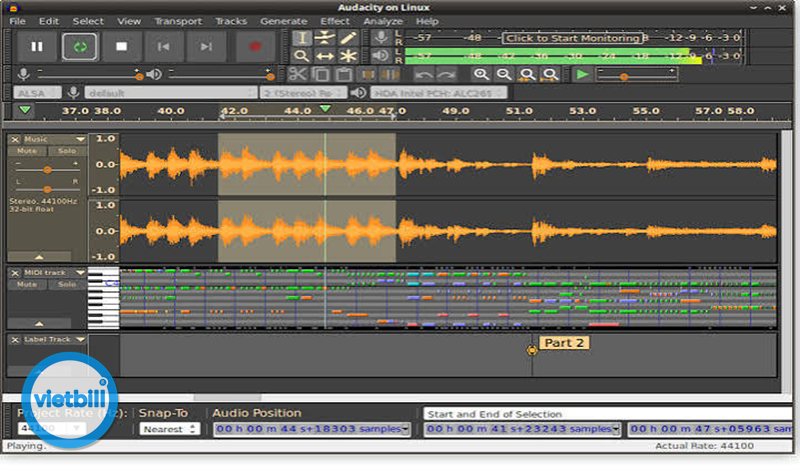This screenshot has width=800, height=471.
Task: Open the Label Track dropdown menu
Action: [80, 339]
